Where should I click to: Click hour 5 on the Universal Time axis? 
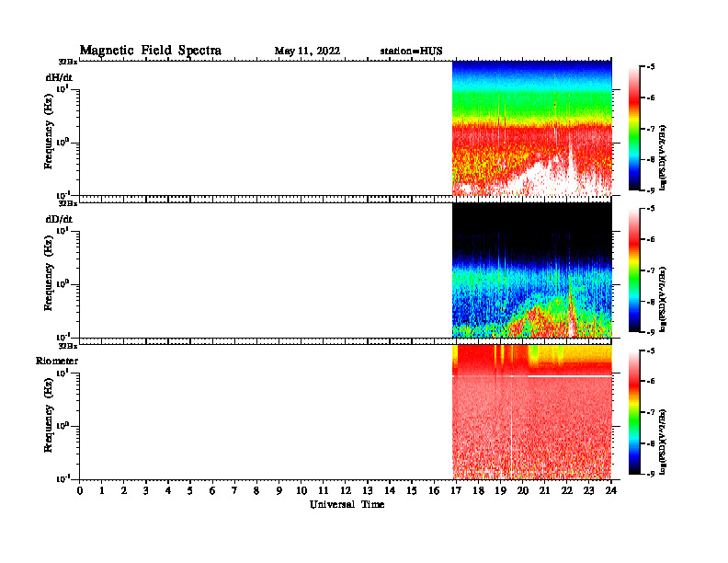tap(190, 491)
